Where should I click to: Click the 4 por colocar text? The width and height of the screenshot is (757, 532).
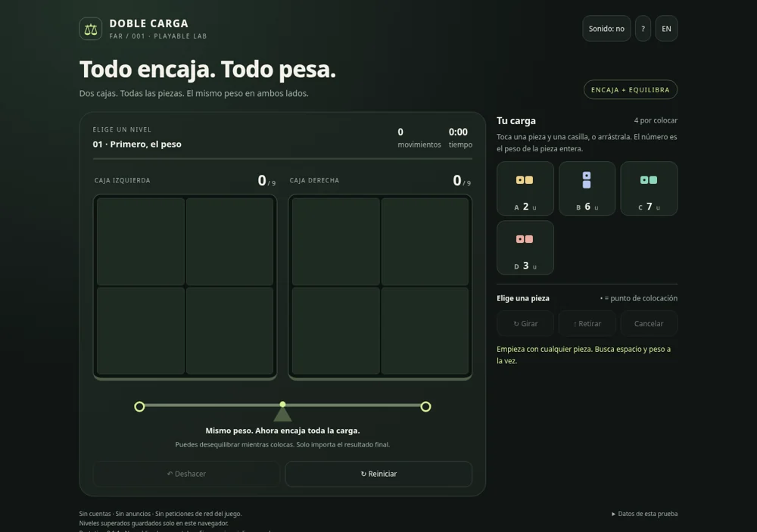coord(656,120)
